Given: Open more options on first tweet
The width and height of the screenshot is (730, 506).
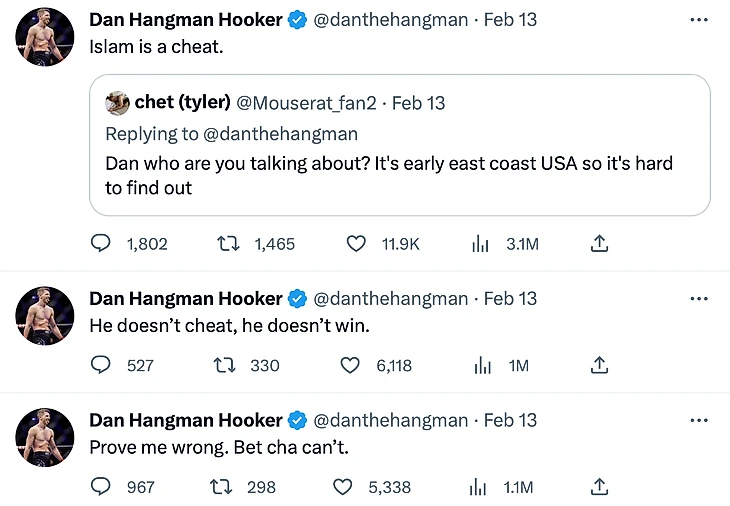Looking at the screenshot, I should click(x=699, y=20).
